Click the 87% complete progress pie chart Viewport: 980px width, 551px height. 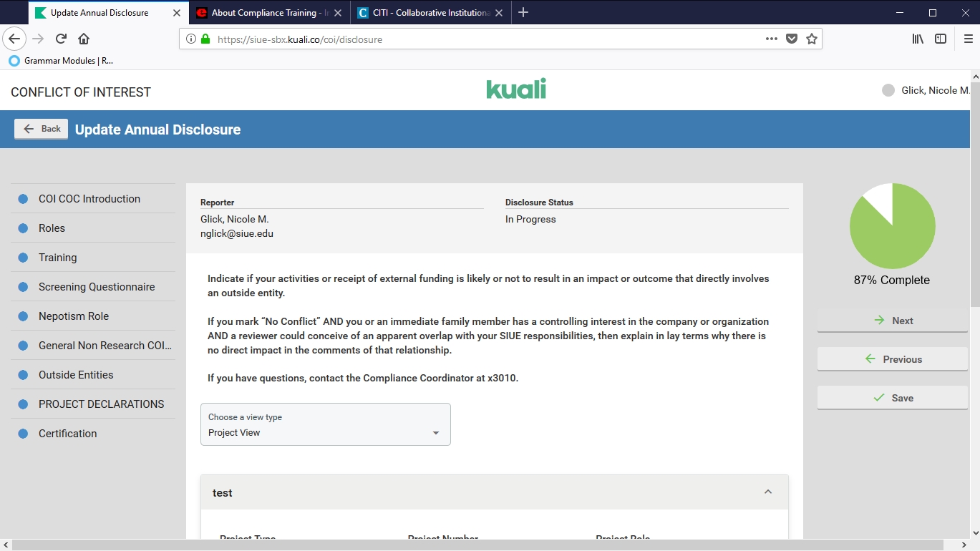coord(892,226)
